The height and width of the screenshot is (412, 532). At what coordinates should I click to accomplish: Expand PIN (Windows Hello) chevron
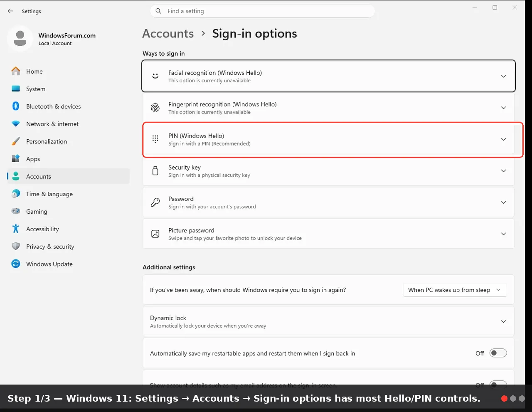click(x=503, y=139)
